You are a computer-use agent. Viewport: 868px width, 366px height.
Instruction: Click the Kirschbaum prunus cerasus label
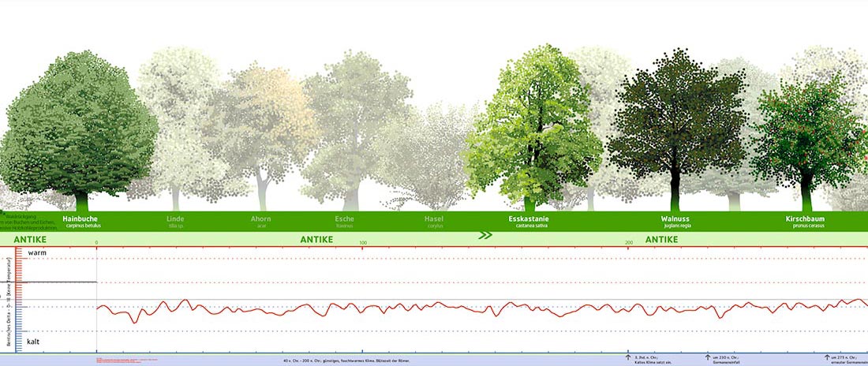(x=806, y=221)
